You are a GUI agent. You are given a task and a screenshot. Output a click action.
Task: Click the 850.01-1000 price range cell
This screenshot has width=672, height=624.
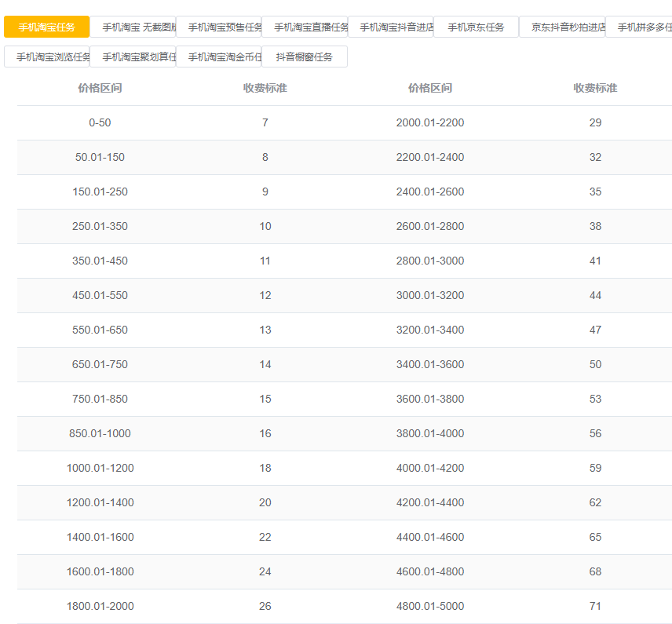point(100,433)
